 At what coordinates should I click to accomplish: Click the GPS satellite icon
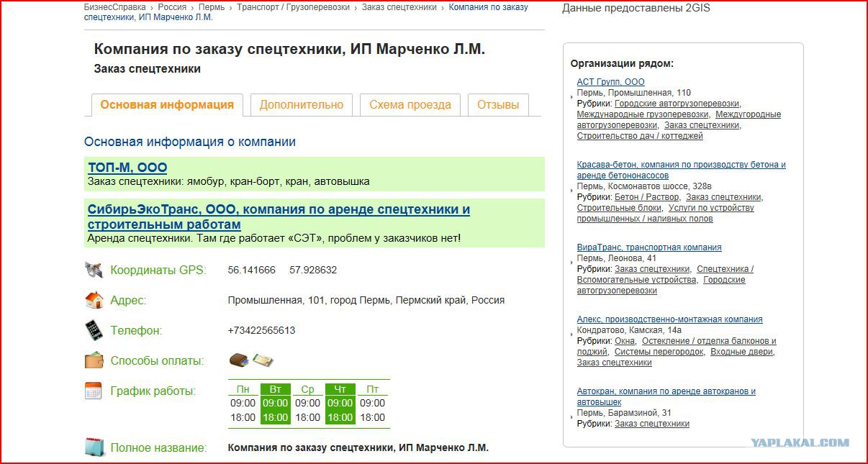click(94, 270)
